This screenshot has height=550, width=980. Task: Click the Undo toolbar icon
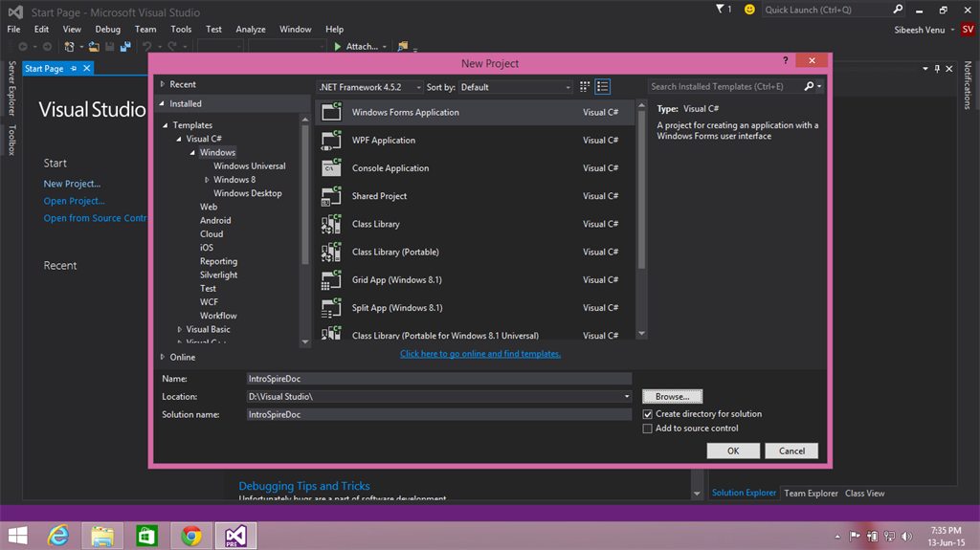pos(146,46)
